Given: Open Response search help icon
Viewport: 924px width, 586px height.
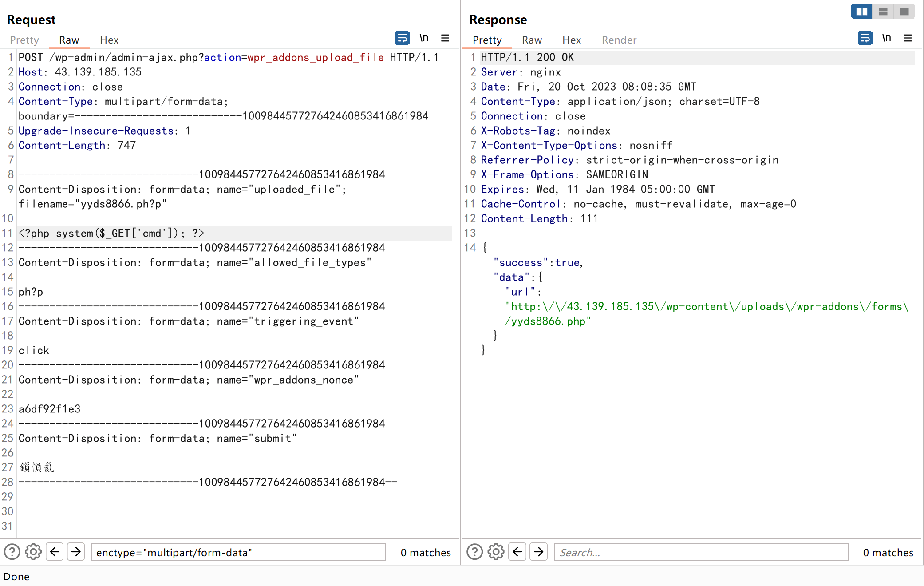Looking at the screenshot, I should pyautogui.click(x=474, y=552).
